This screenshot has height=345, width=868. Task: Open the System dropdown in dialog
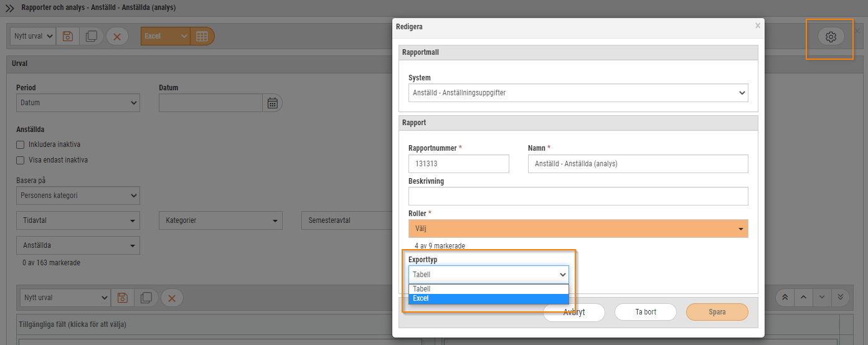pyautogui.click(x=578, y=93)
